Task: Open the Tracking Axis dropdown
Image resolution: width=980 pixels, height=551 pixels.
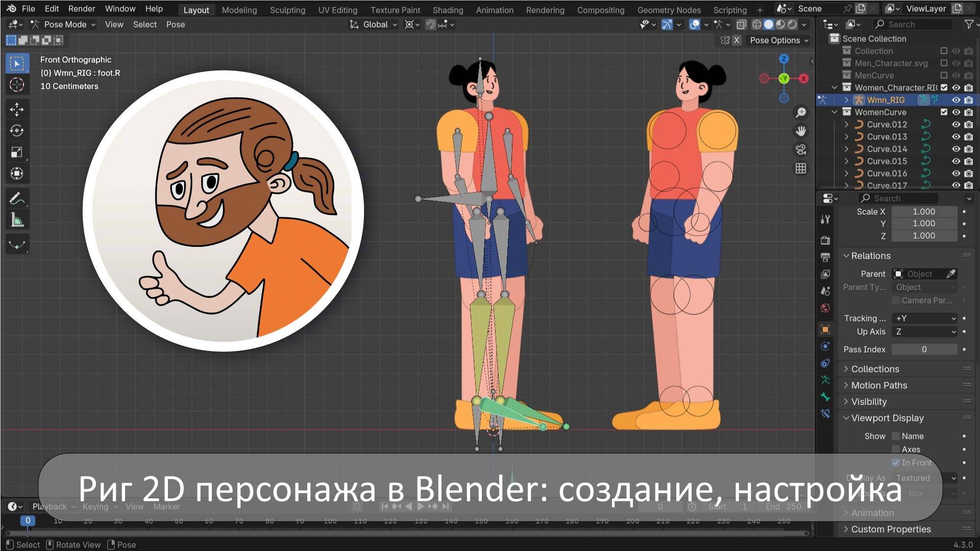Action: click(924, 318)
